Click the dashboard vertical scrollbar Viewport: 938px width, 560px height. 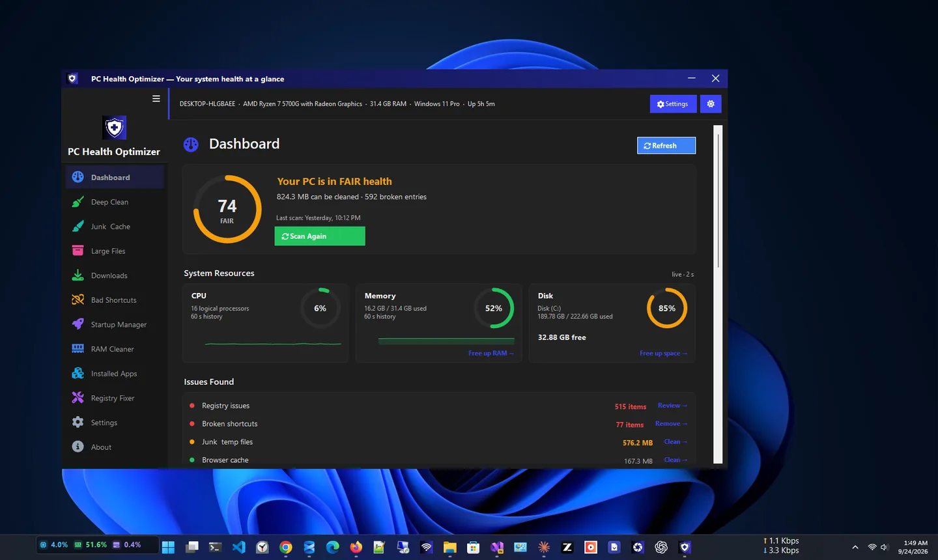[718, 294]
